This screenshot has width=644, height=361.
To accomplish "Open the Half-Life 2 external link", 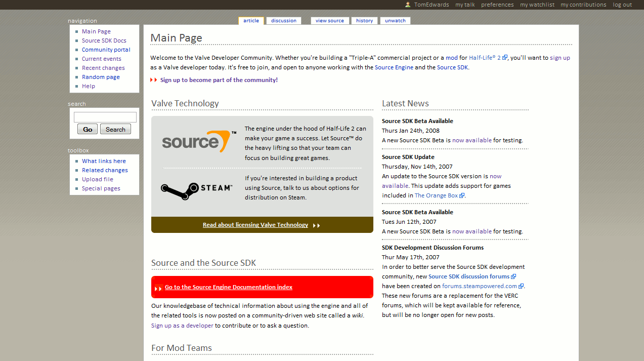I will tap(485, 58).
